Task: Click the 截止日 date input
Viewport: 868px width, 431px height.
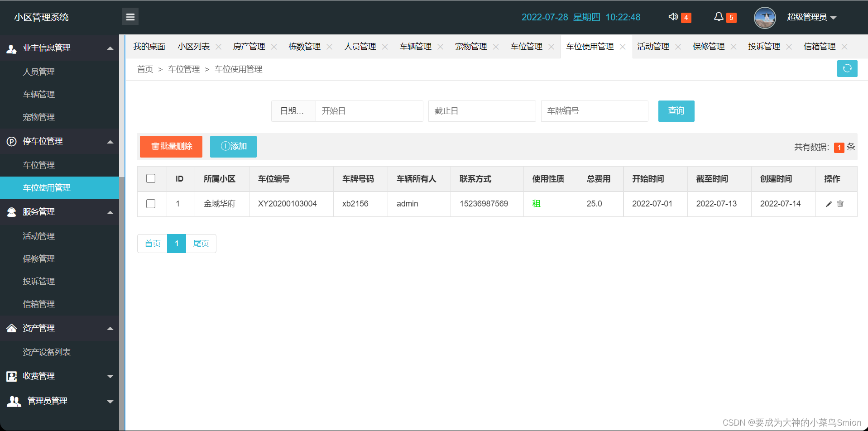Action: [x=482, y=111]
